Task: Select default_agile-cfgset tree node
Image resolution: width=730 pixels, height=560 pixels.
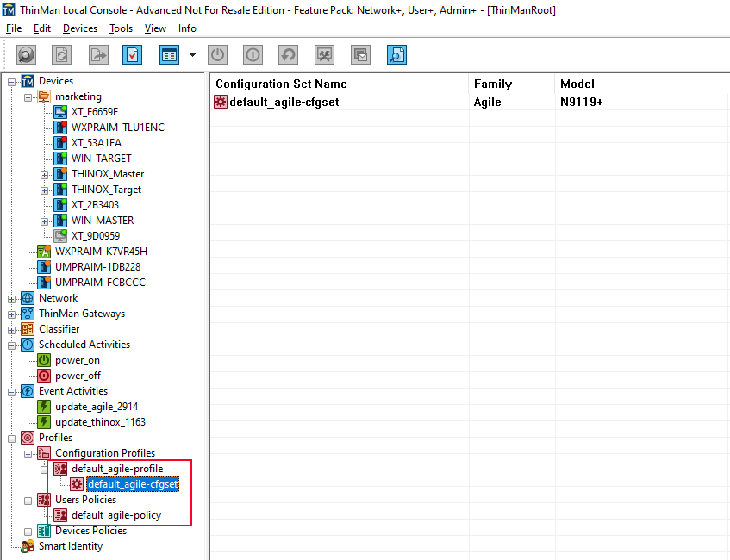Action: pyautogui.click(x=133, y=484)
